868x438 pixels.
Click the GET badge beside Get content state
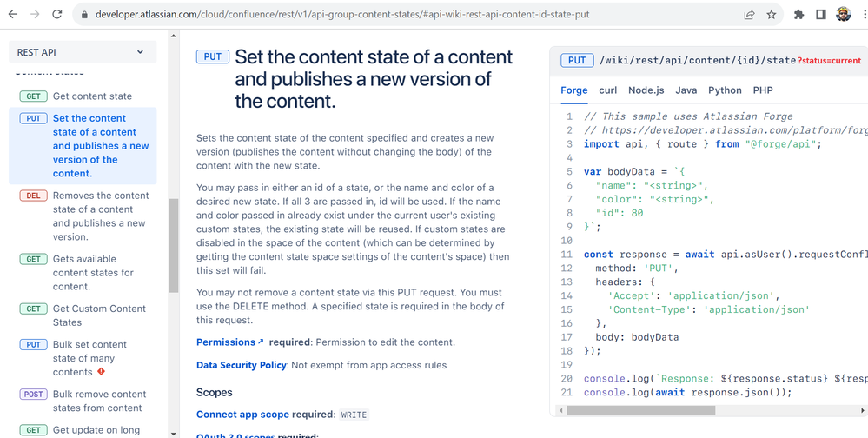[x=33, y=96]
